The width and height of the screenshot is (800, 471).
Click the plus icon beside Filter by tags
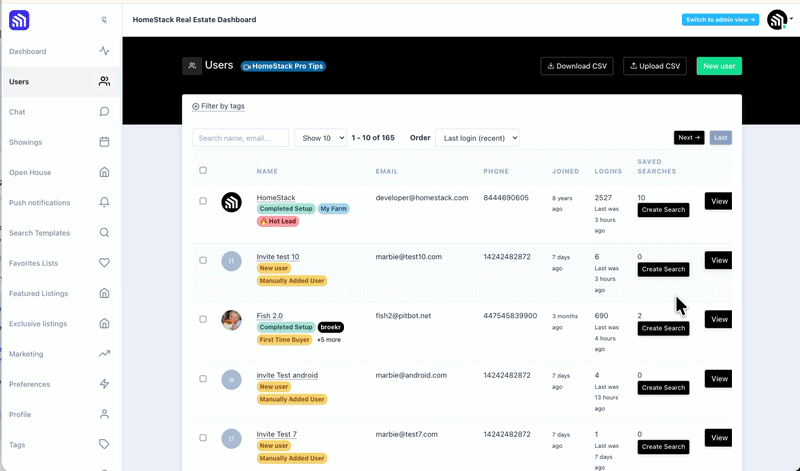tap(195, 107)
